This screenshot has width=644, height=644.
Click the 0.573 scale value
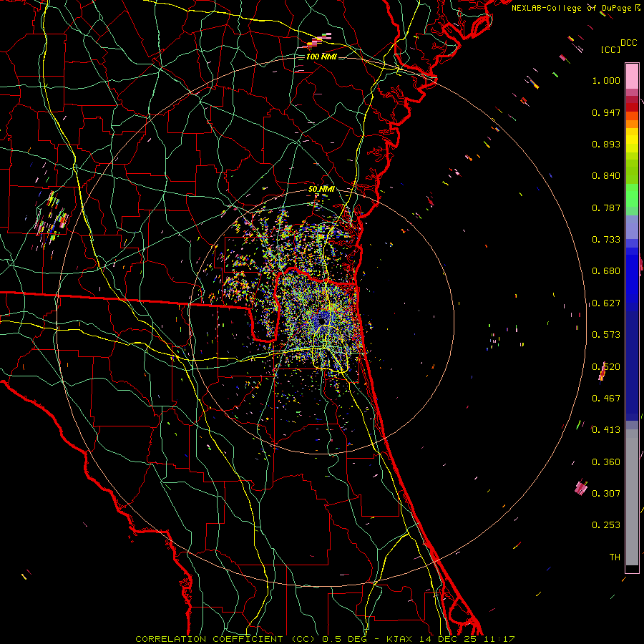click(x=606, y=335)
